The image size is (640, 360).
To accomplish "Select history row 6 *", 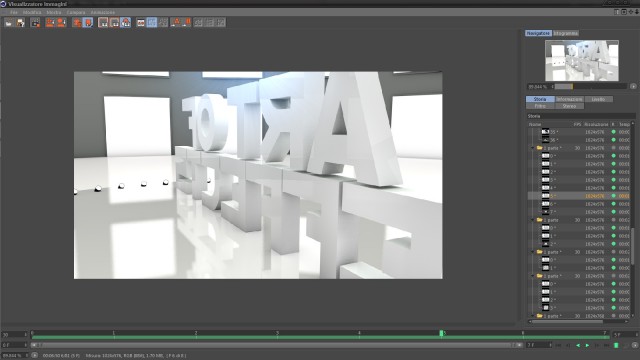I will point(580,204).
